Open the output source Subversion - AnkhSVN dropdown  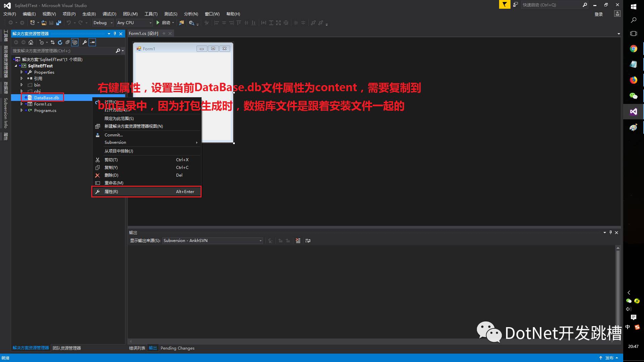[213, 241]
